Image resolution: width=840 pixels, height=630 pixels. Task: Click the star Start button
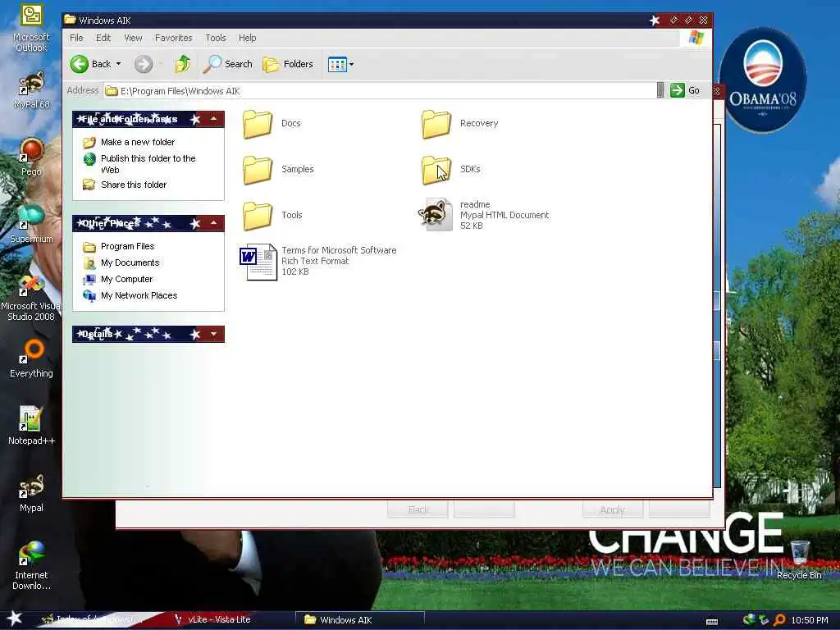[x=15, y=619]
